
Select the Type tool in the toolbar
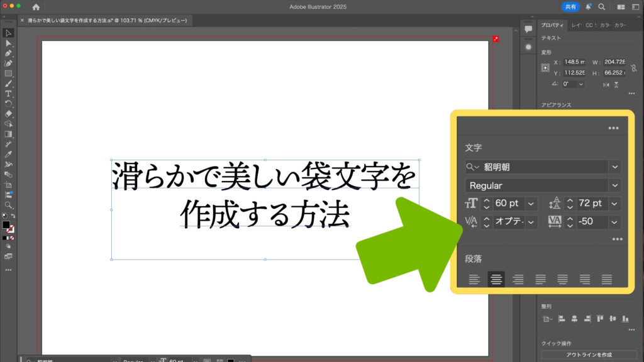tap(8, 94)
